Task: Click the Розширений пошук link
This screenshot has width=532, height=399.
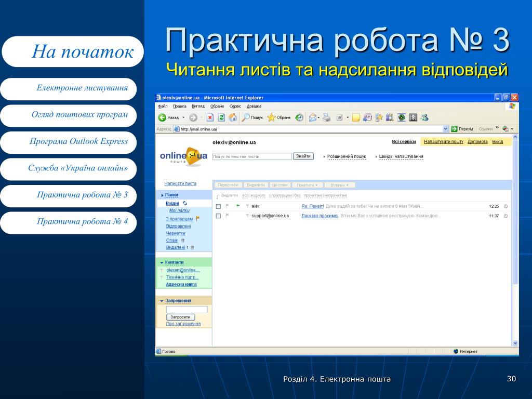Action: point(347,156)
